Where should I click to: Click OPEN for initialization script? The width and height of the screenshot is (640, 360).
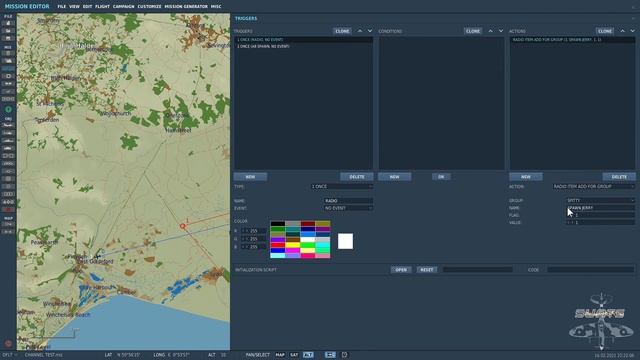tap(401, 270)
